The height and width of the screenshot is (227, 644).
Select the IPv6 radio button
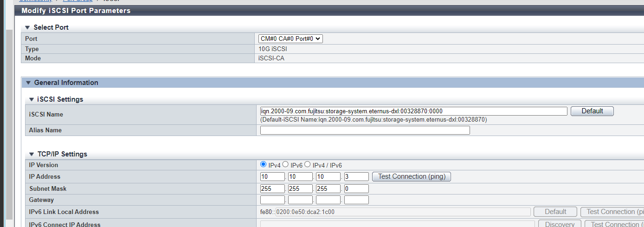[x=286, y=165]
